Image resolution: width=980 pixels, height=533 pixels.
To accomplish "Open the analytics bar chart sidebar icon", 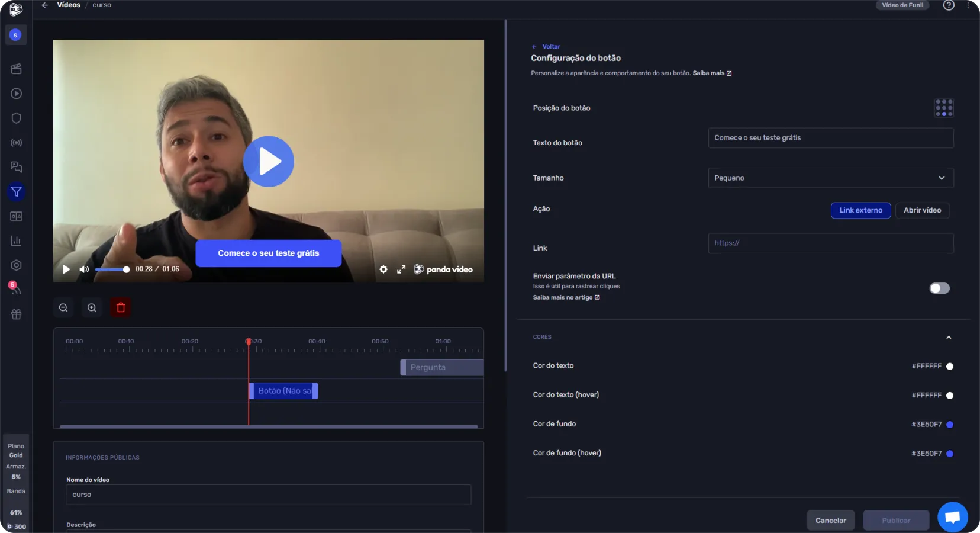I will 16,241.
